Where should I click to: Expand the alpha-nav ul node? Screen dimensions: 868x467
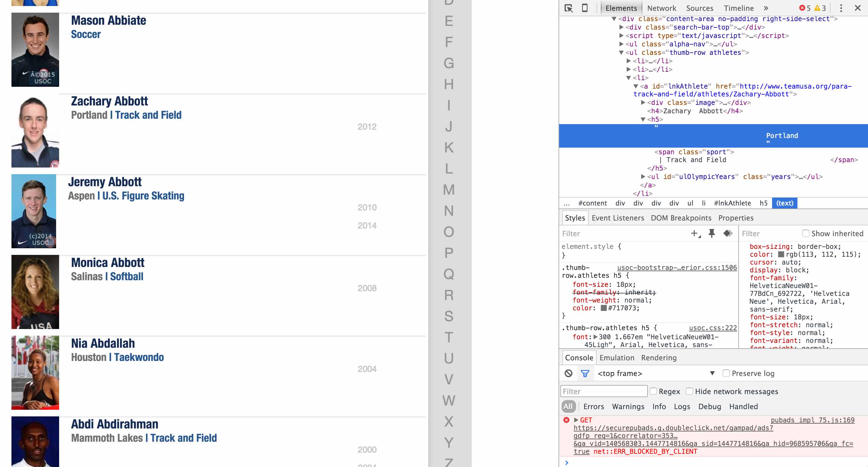pyautogui.click(x=621, y=44)
